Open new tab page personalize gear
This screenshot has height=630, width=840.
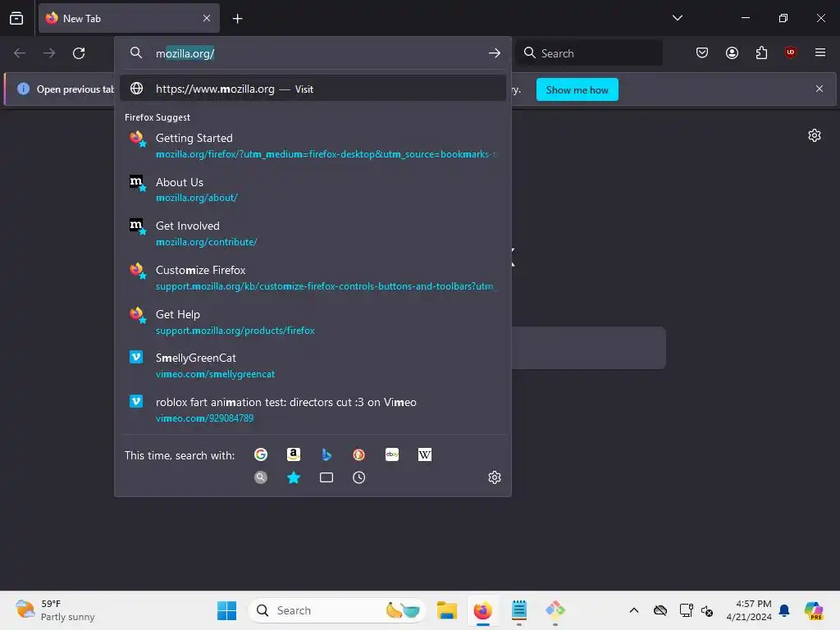point(815,135)
